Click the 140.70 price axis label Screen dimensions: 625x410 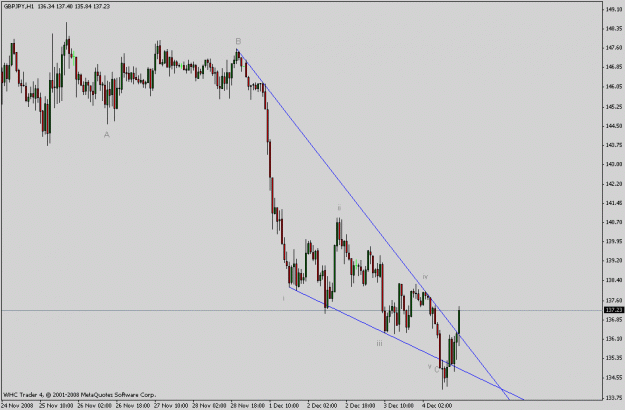(614, 222)
